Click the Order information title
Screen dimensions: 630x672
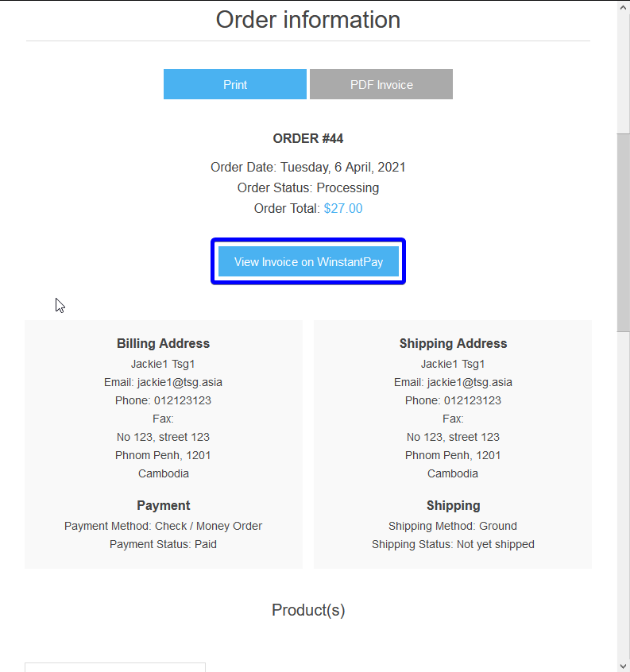(308, 20)
